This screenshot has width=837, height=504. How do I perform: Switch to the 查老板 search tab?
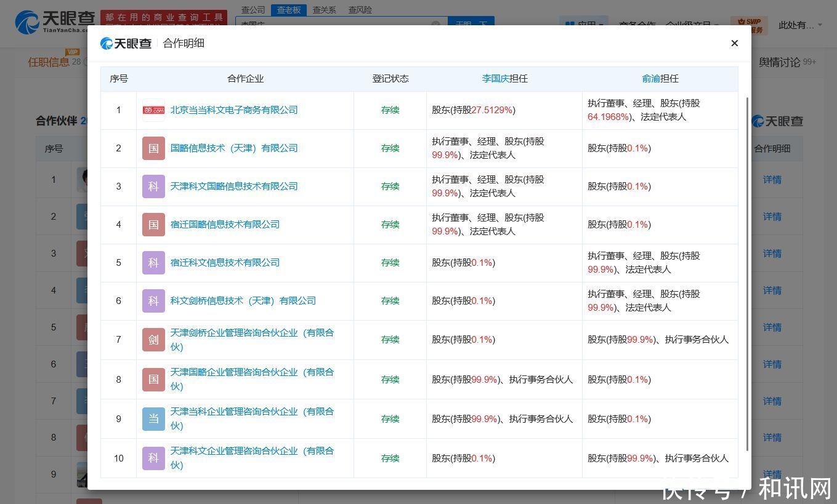[x=288, y=10]
